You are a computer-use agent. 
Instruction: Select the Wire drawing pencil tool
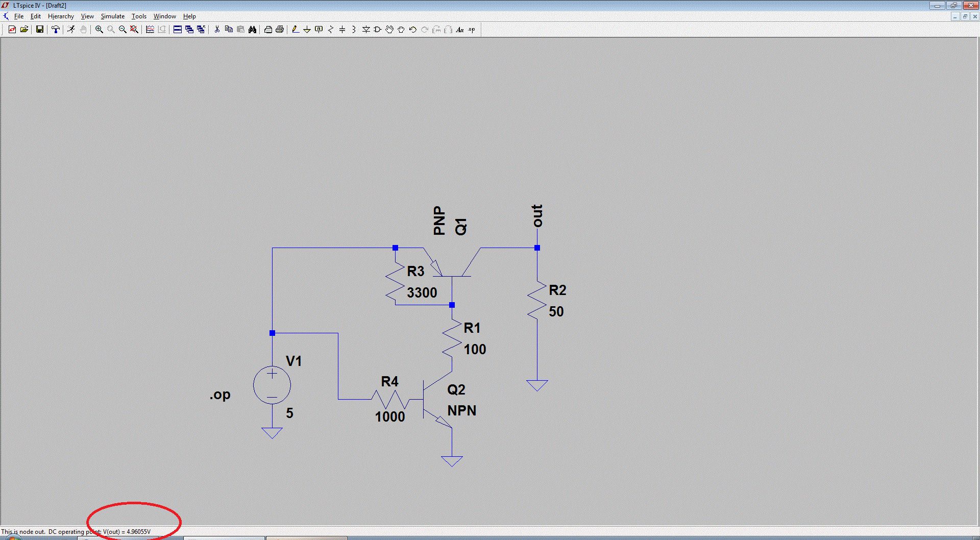(295, 30)
